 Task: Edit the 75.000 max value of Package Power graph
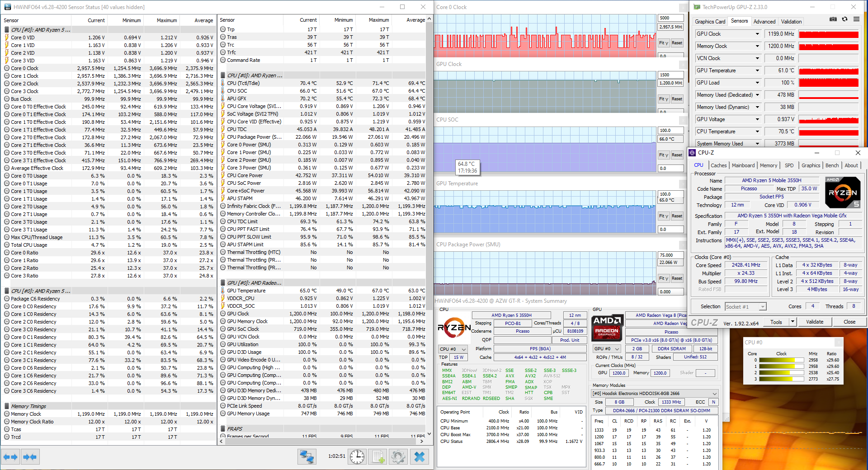coord(670,255)
